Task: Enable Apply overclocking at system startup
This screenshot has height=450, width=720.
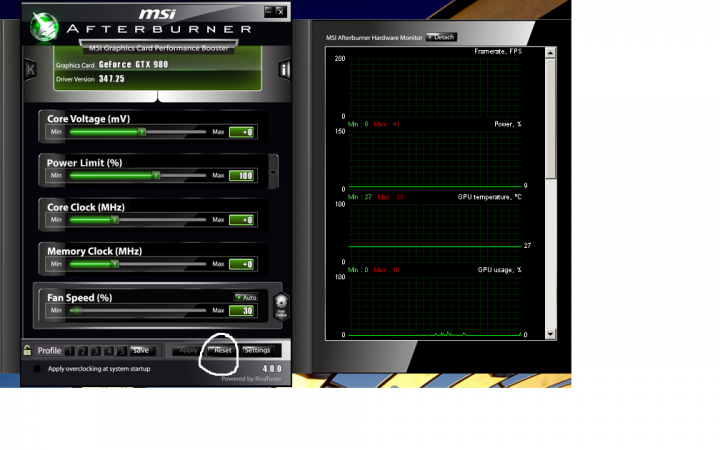Action: [x=37, y=369]
